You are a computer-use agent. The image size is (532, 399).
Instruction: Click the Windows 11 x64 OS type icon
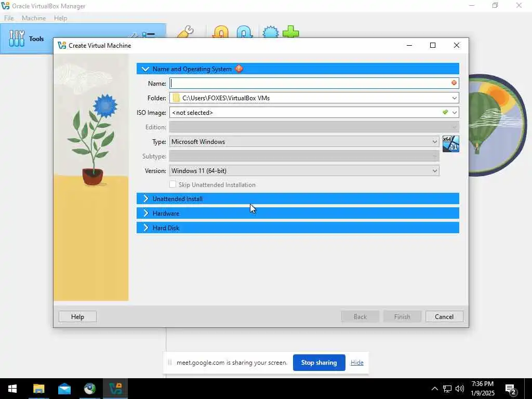coord(450,143)
